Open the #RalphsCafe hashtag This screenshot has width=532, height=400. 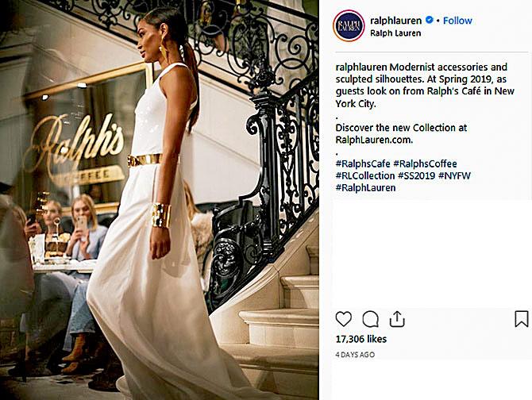click(x=363, y=163)
